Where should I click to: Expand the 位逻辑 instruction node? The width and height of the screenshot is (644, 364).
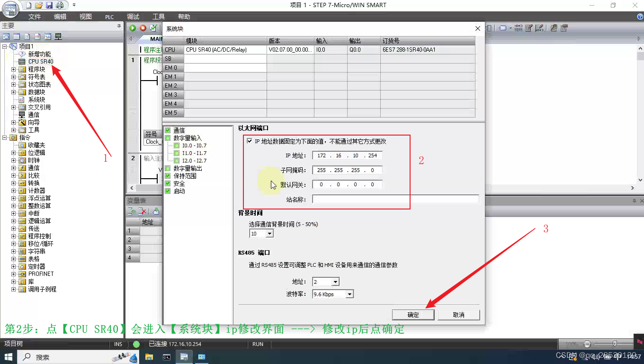point(14,153)
